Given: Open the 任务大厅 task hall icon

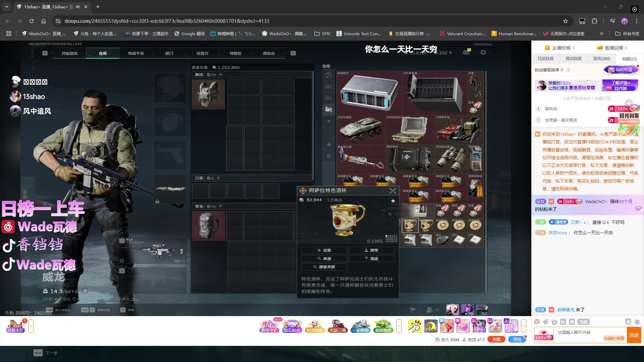Looking at the screenshot, I should coord(15,326).
